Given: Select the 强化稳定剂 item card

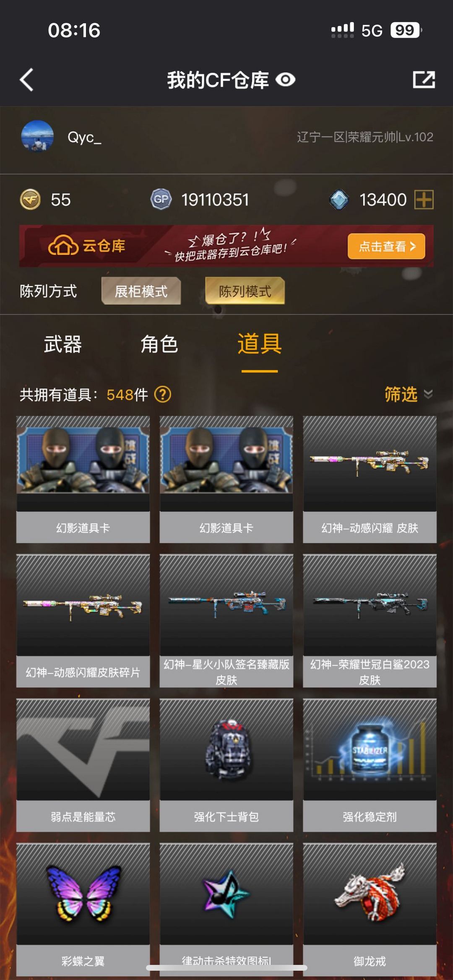Looking at the screenshot, I should 370,765.
